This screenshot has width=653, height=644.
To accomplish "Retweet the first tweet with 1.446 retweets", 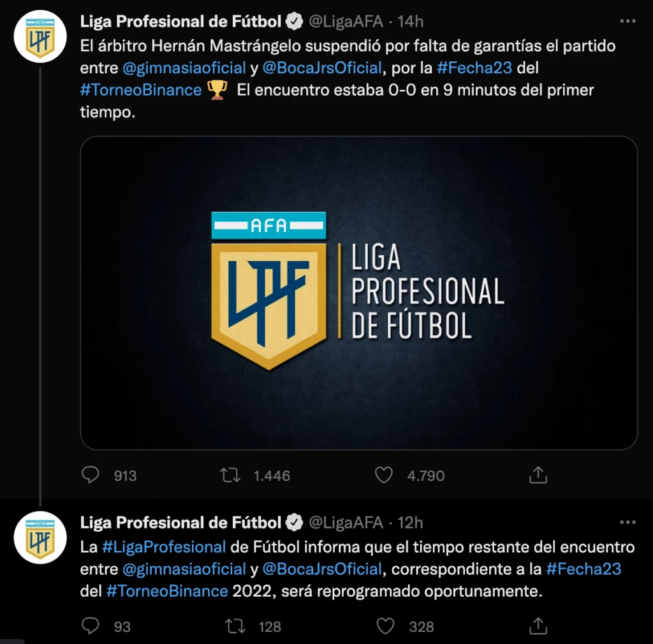I will click(x=230, y=475).
